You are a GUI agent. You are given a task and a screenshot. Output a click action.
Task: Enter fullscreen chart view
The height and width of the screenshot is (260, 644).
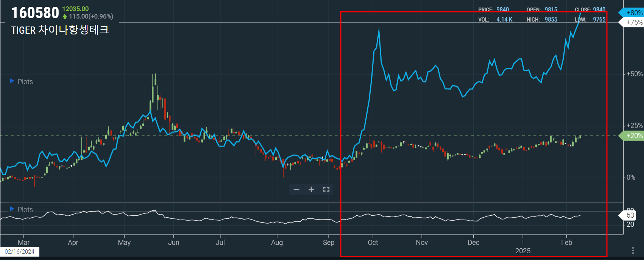(x=326, y=190)
